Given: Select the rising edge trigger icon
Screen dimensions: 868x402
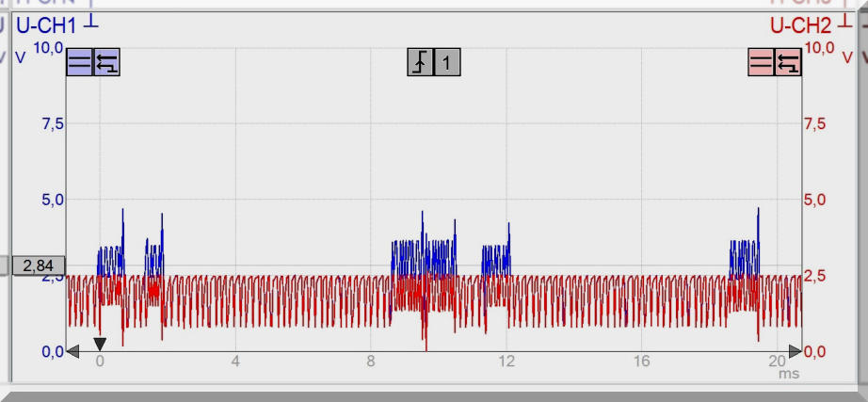Looking at the screenshot, I should (x=421, y=62).
